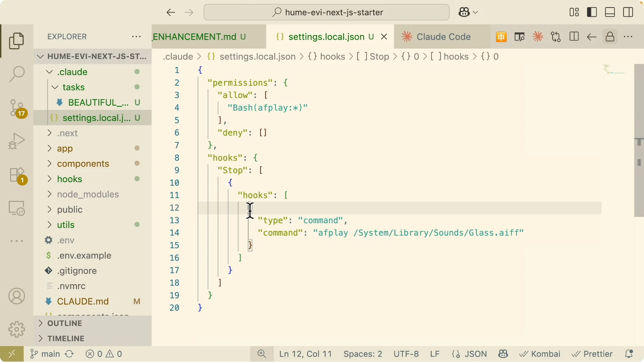This screenshot has height=362, width=644.
Task: Expand the .next folder
Action: [93, 133]
